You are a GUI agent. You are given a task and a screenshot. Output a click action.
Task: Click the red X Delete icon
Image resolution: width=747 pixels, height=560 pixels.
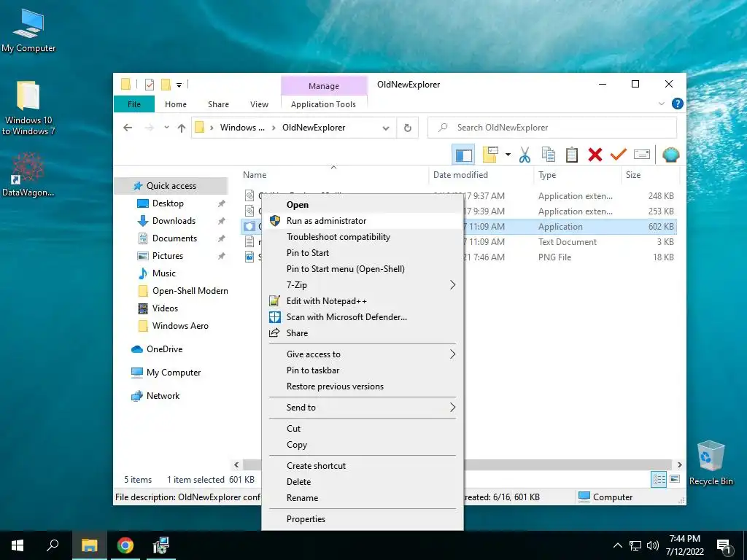[595, 155]
